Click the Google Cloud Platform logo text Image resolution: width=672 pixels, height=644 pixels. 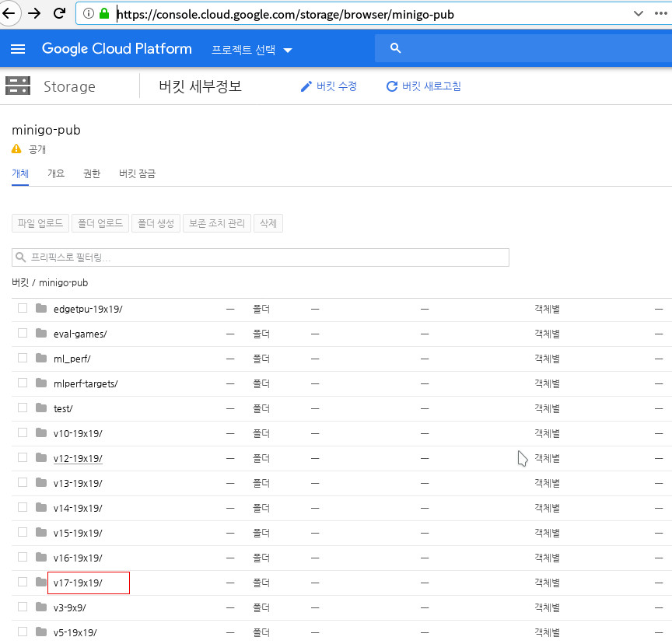(117, 49)
